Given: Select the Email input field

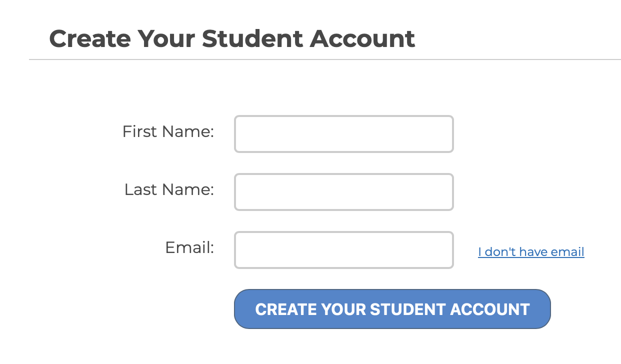Looking at the screenshot, I should coord(344,250).
